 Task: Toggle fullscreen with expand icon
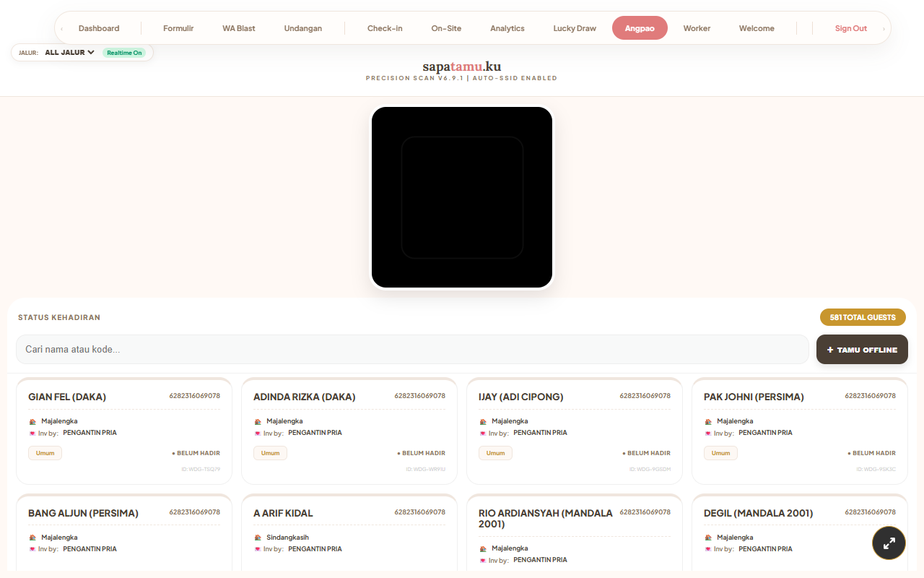(x=889, y=543)
